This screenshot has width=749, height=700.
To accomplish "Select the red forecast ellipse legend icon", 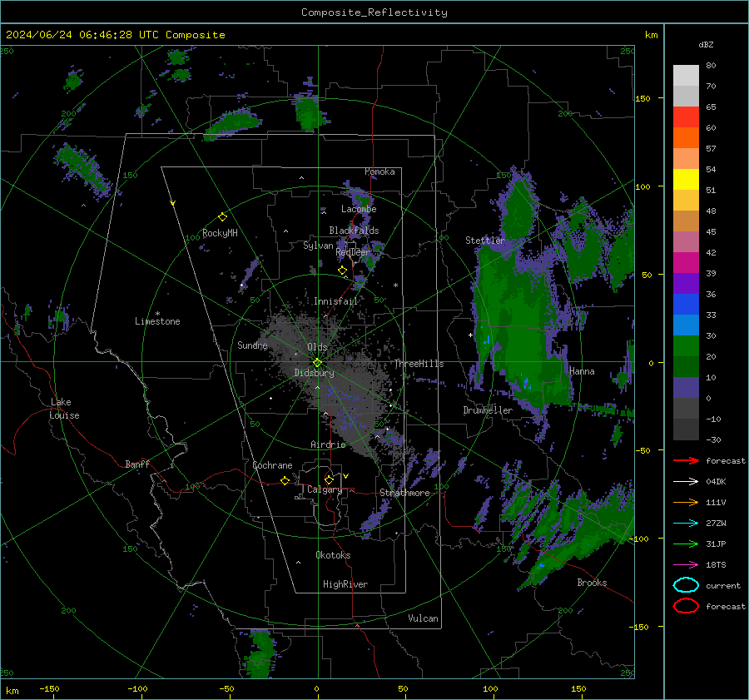I will tap(686, 606).
